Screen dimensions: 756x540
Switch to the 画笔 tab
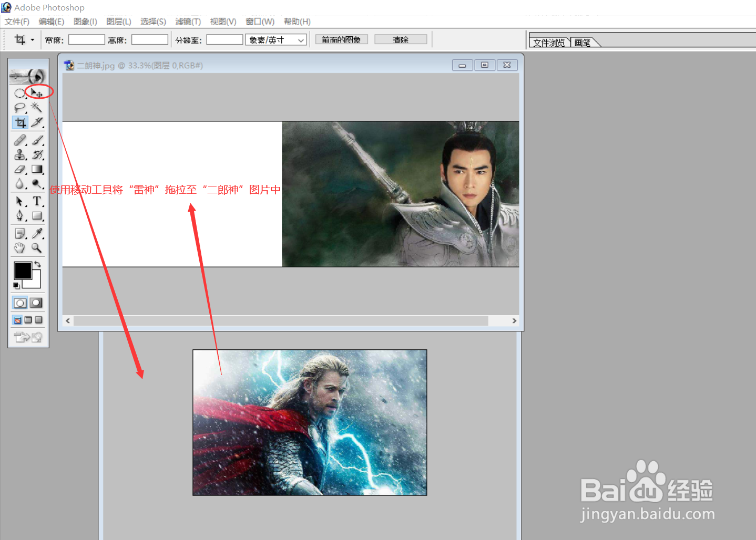(583, 43)
